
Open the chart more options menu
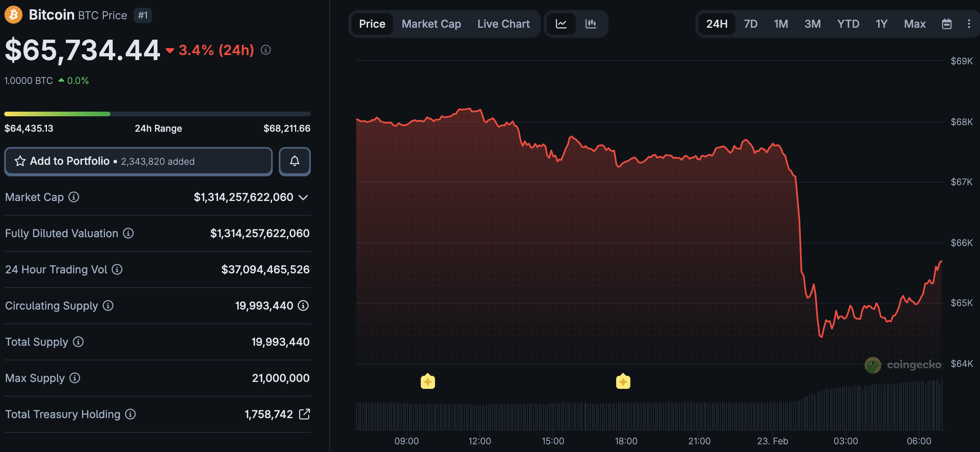coord(969,24)
